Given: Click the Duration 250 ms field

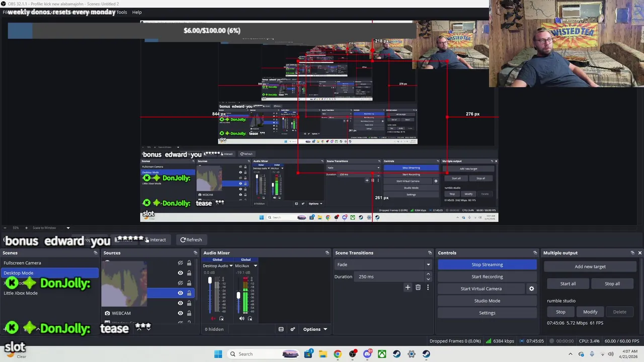Looking at the screenshot, I should (x=390, y=277).
